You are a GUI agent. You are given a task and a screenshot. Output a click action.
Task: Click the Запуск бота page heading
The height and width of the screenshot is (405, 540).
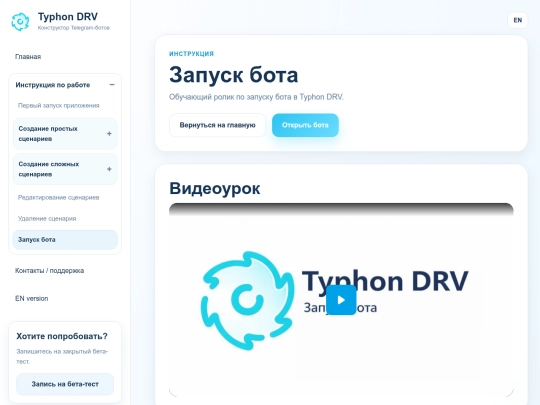pyautogui.click(x=233, y=75)
